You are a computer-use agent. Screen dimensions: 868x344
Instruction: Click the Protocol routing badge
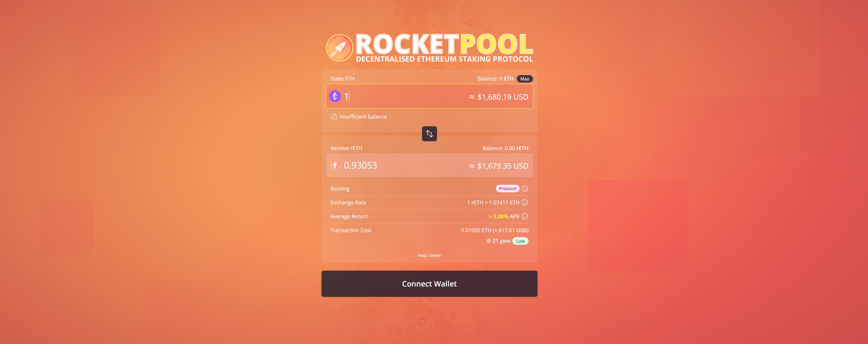click(x=508, y=189)
